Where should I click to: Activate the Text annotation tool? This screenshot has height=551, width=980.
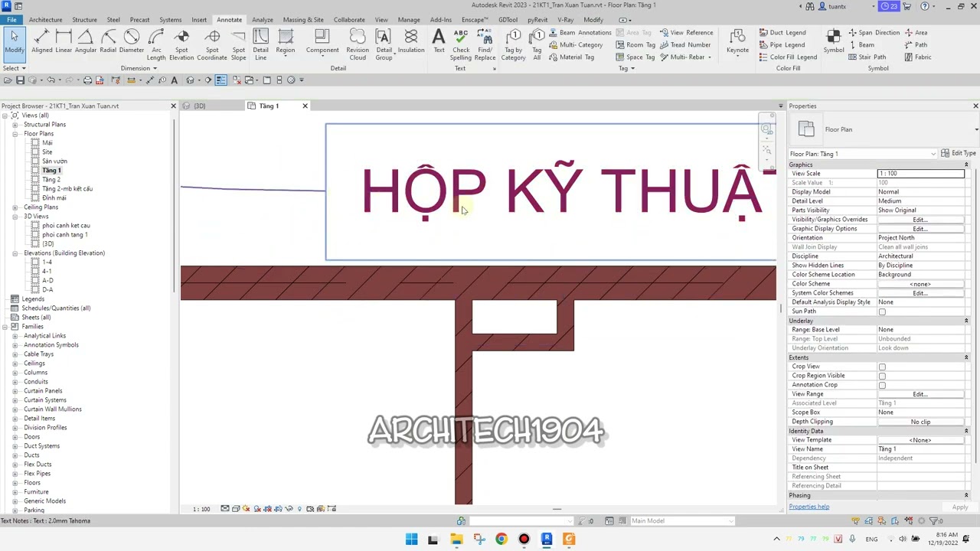point(439,42)
